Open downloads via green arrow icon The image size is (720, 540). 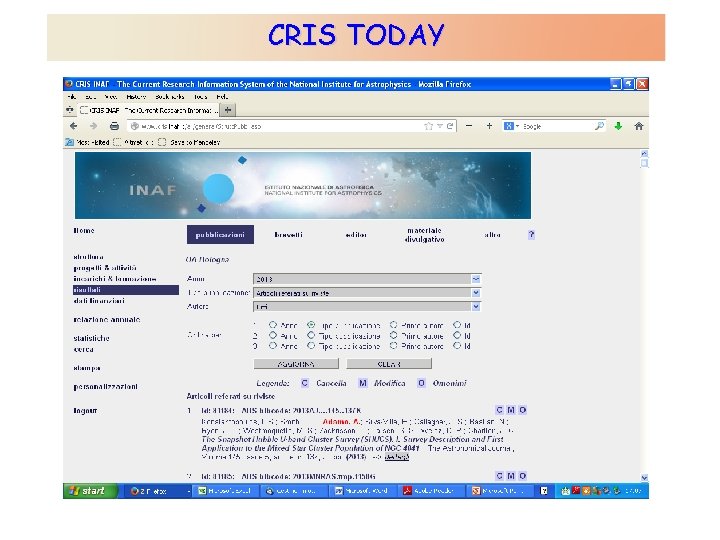click(x=619, y=126)
